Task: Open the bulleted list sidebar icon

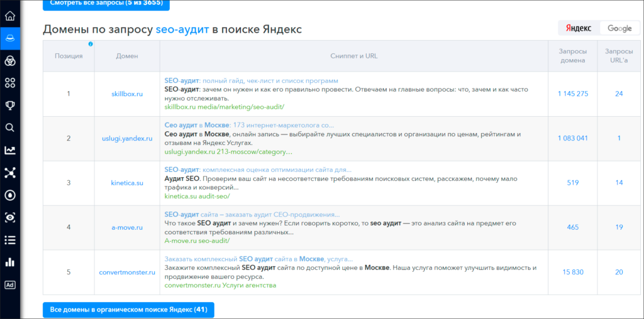Action: pos(10,240)
